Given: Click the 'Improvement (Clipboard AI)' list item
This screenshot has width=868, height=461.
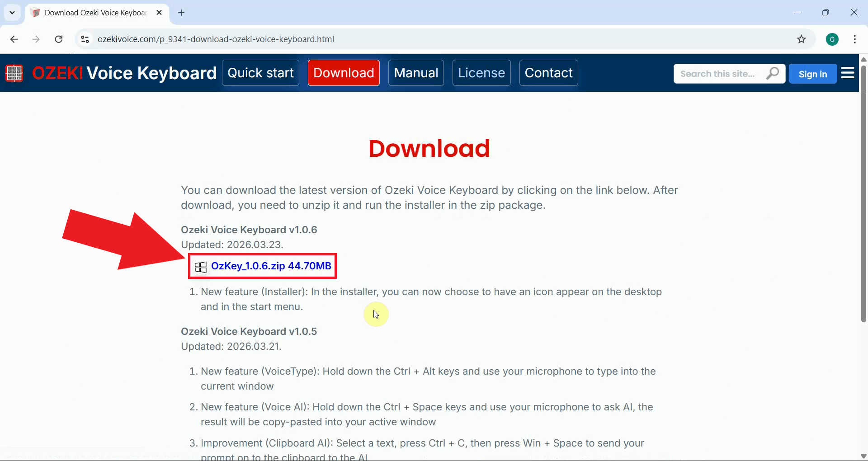Looking at the screenshot, I should tap(422, 450).
